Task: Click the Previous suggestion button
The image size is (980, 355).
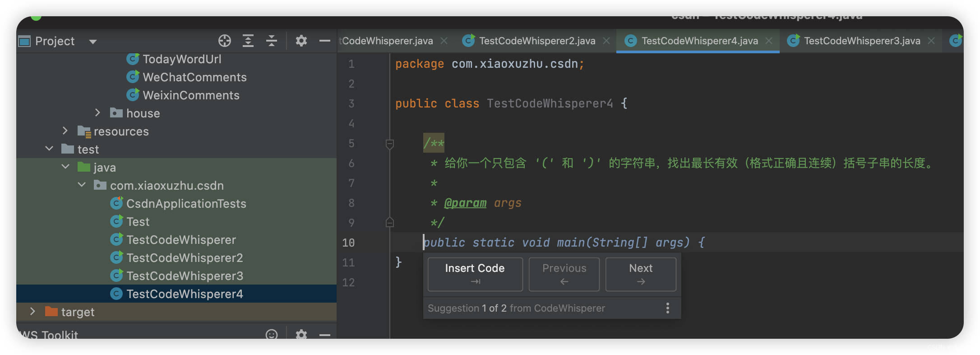Action: coord(564,274)
